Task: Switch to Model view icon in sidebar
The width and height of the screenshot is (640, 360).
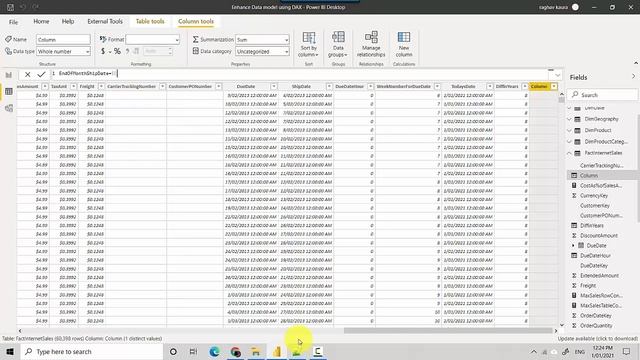Action: point(9,108)
